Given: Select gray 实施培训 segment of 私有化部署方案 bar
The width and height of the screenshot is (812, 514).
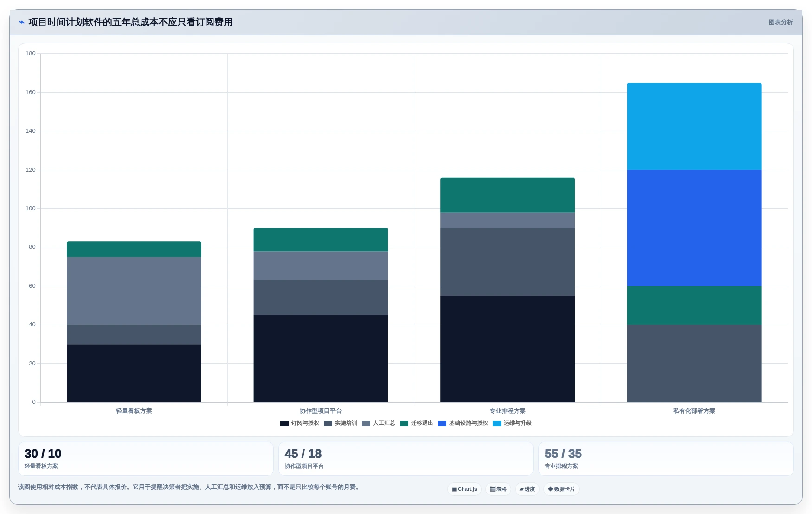Looking at the screenshot, I should coord(694,363).
